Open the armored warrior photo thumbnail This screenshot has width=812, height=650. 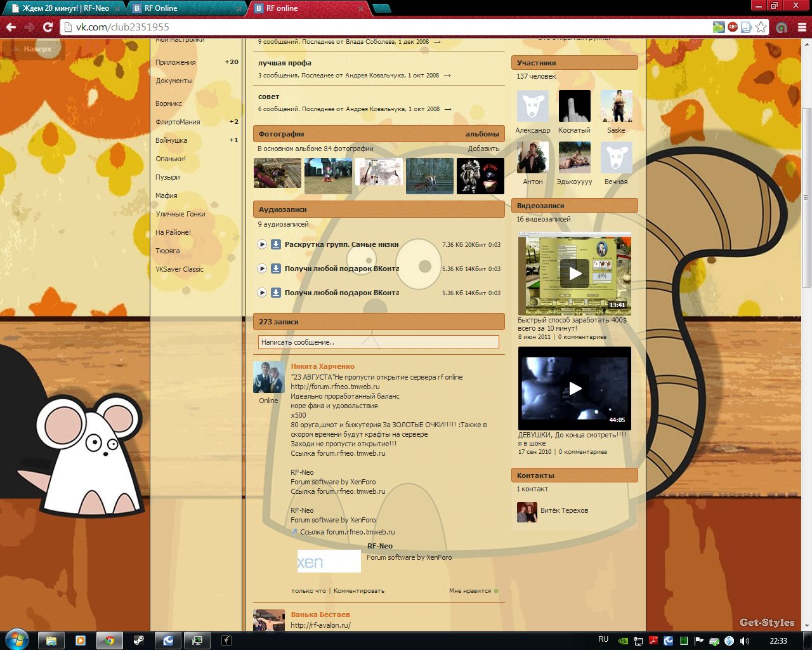pyautogui.click(x=480, y=176)
